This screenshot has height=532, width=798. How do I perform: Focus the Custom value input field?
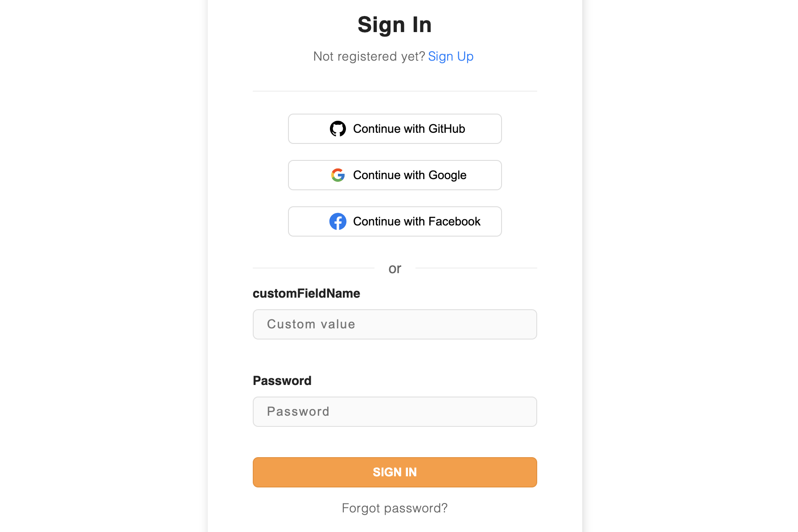pos(395,324)
